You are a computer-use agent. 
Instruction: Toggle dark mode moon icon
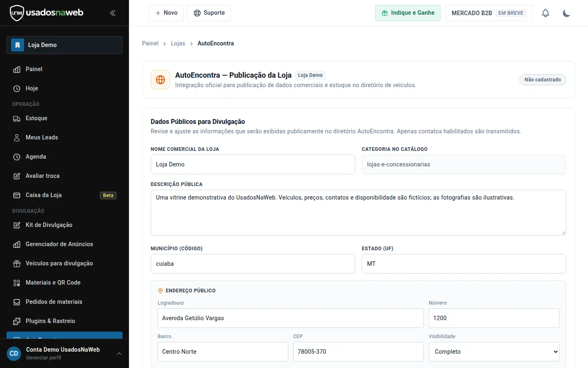[566, 13]
